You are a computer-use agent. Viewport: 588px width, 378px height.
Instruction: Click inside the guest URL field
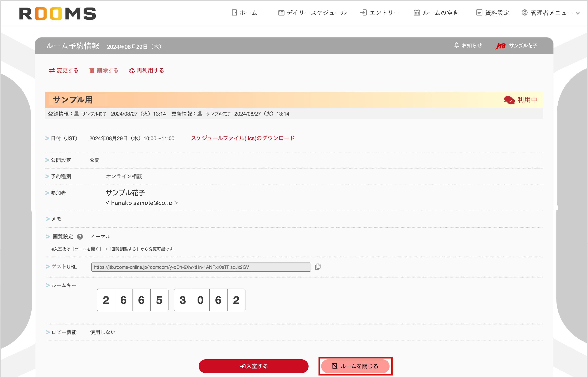point(201,267)
